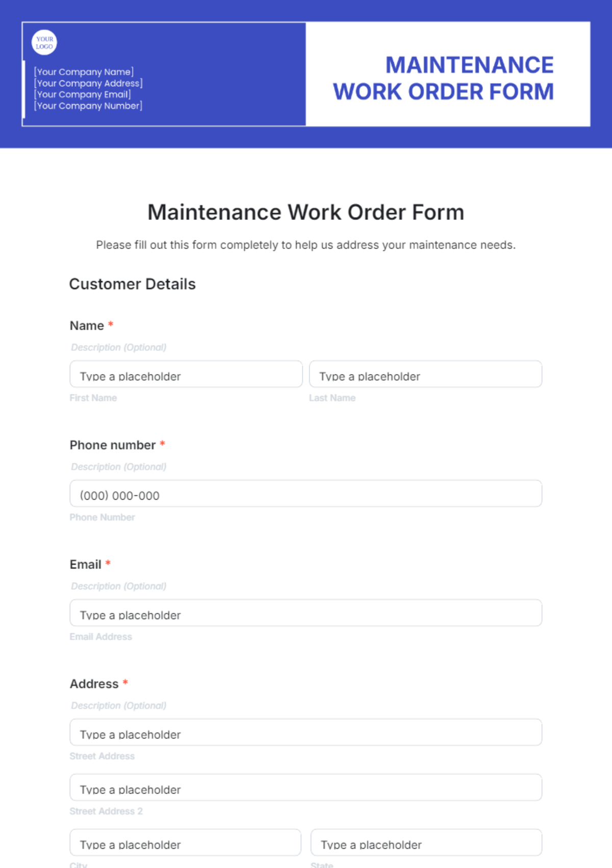Click the form instruction text below the title
This screenshot has width=612, height=868.
coord(305,245)
